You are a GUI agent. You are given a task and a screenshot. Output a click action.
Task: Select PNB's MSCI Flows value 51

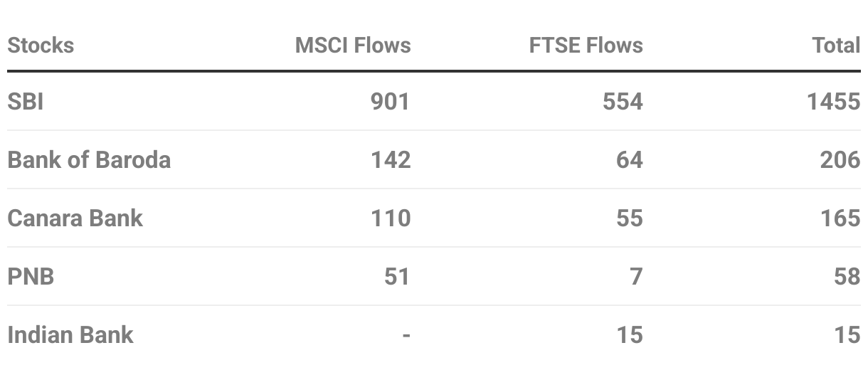398,276
